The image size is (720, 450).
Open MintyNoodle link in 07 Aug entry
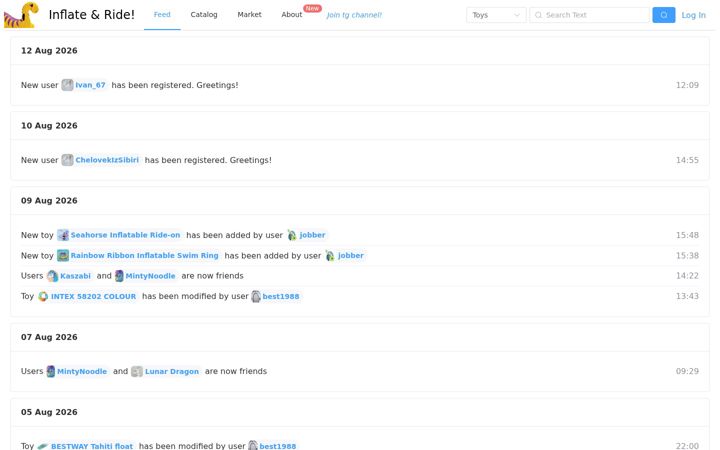point(82,371)
